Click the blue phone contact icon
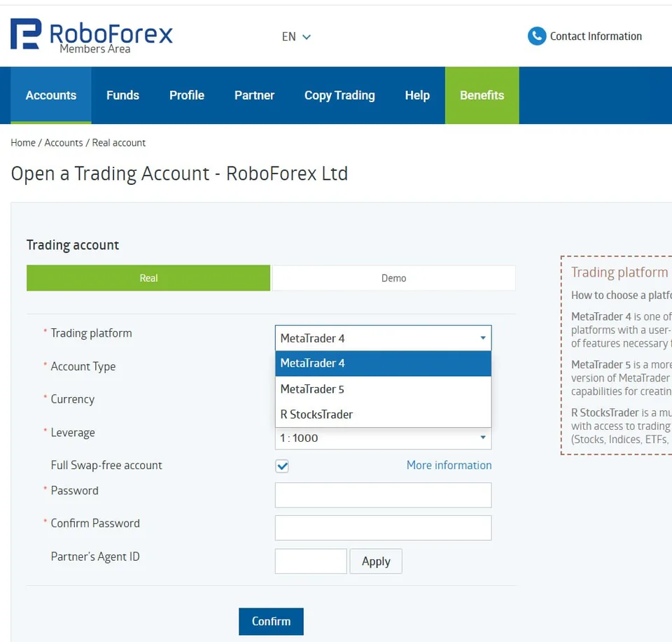 [x=537, y=36]
